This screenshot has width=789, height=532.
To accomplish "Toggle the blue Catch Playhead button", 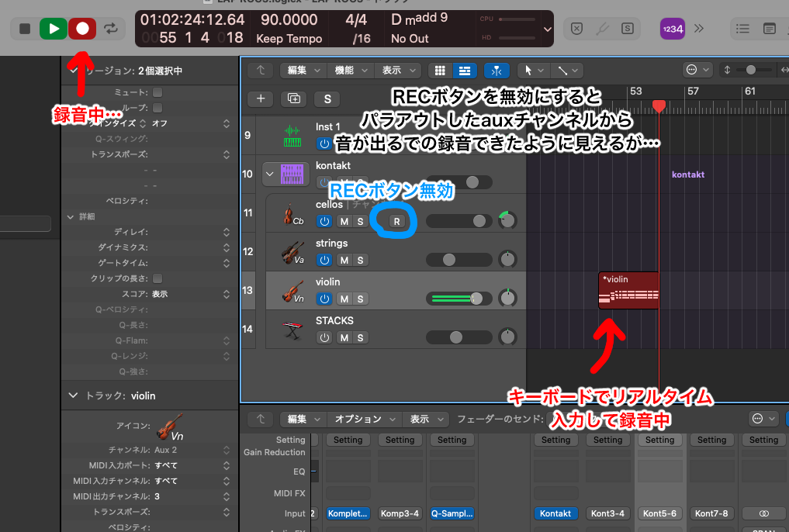I will pos(497,71).
